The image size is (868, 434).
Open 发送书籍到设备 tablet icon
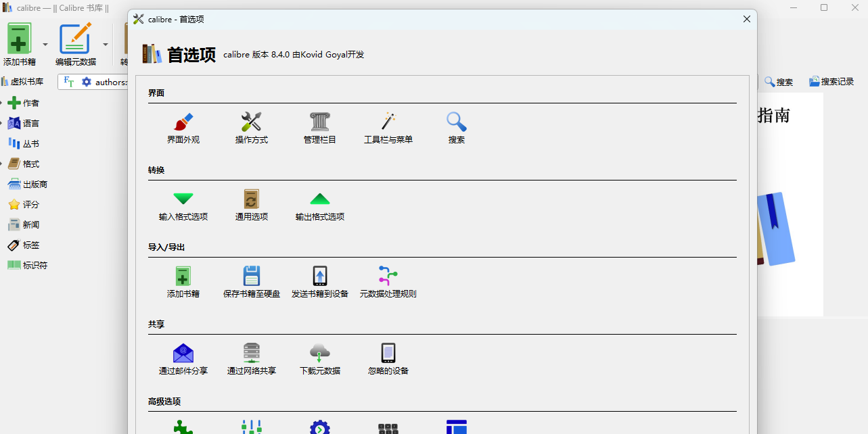tap(320, 276)
